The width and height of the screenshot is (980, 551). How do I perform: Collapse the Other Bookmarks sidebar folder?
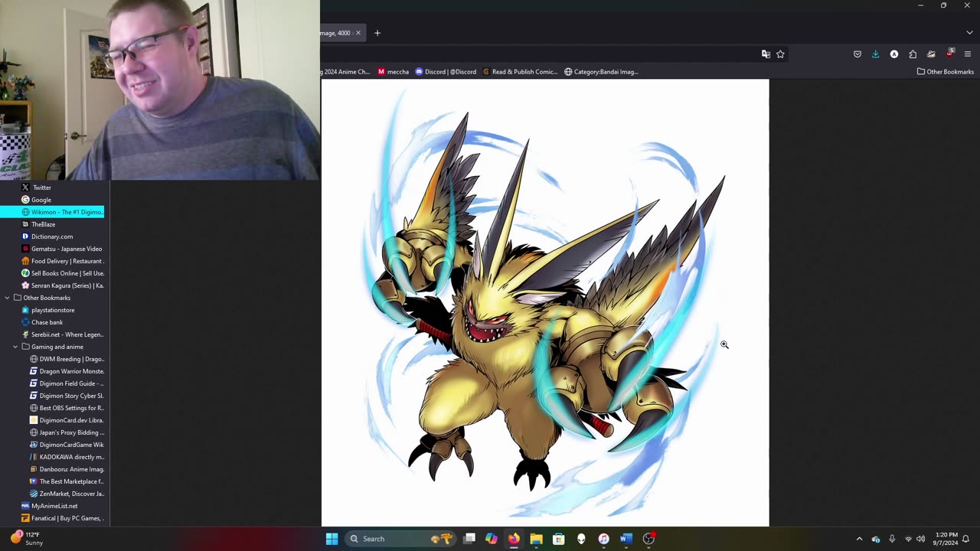[7, 298]
